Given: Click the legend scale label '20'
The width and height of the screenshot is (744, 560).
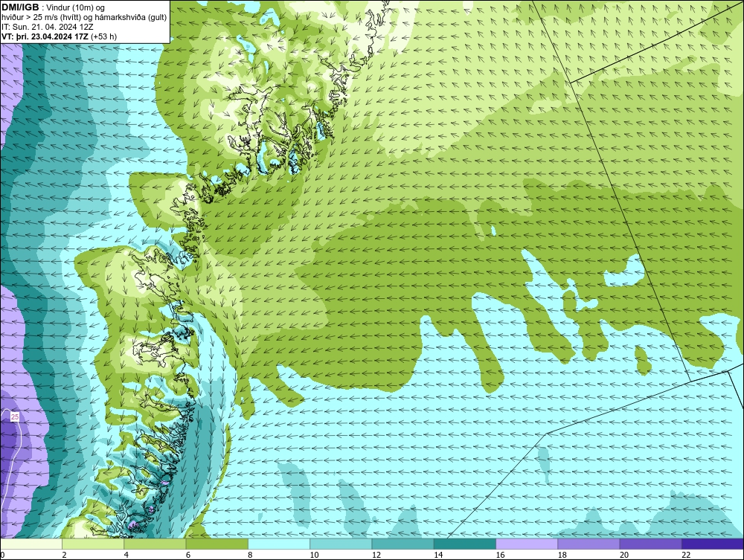Looking at the screenshot, I should (624, 556).
